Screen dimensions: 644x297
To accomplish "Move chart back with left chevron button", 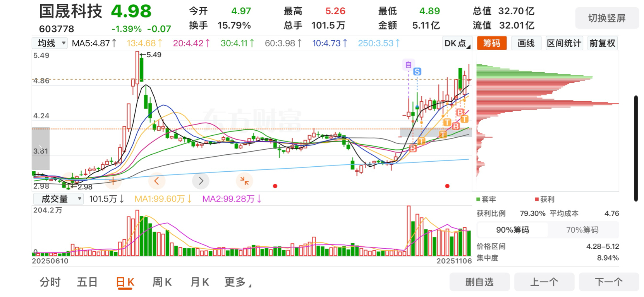I will 156,181.
